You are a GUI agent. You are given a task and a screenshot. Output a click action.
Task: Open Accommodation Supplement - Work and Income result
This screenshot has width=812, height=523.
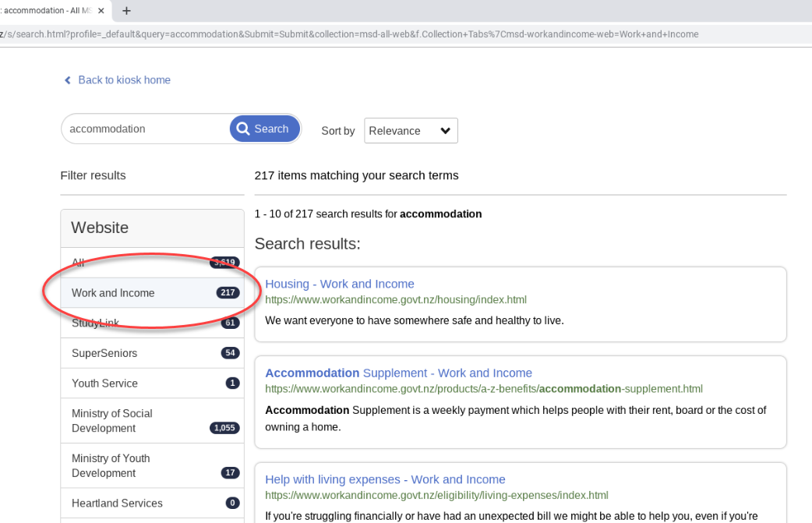pos(399,373)
